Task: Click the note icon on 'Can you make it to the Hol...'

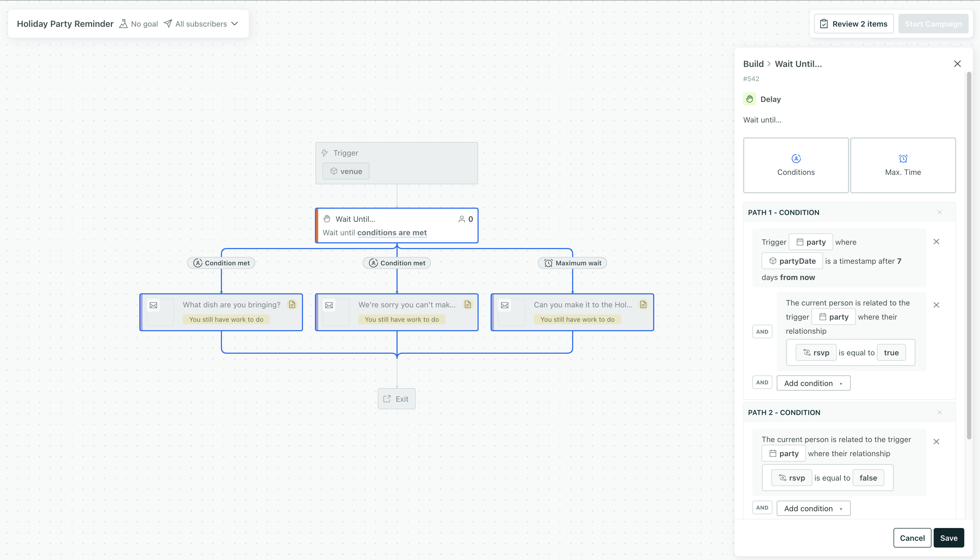Action: click(x=643, y=305)
